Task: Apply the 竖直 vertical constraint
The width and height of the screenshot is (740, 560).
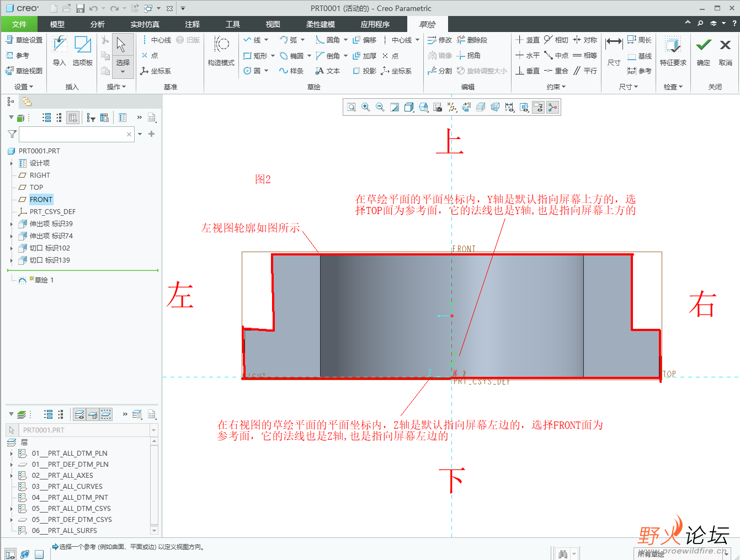Action: (x=528, y=40)
